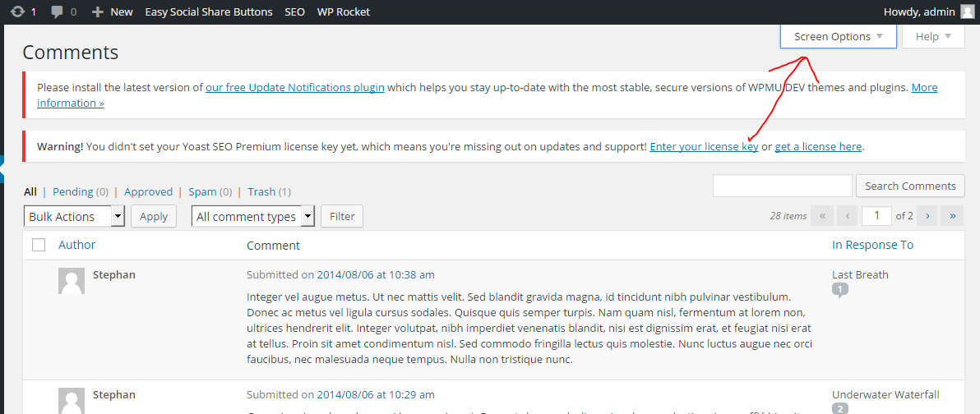Show Pending comments filter
The image size is (980, 414).
point(73,191)
